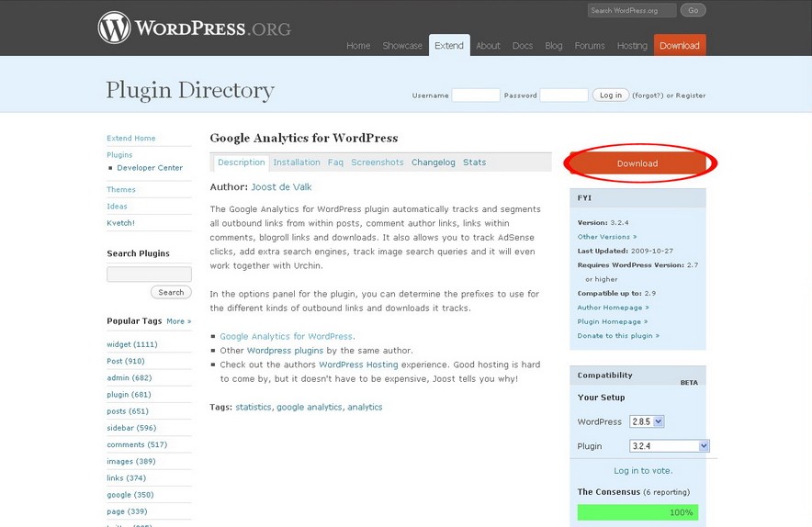Focus the Search Plugins field
This screenshot has height=527, width=812.
149,274
